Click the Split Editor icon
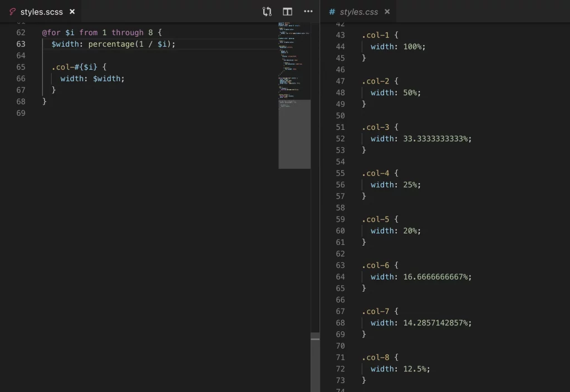570x392 pixels. [288, 12]
